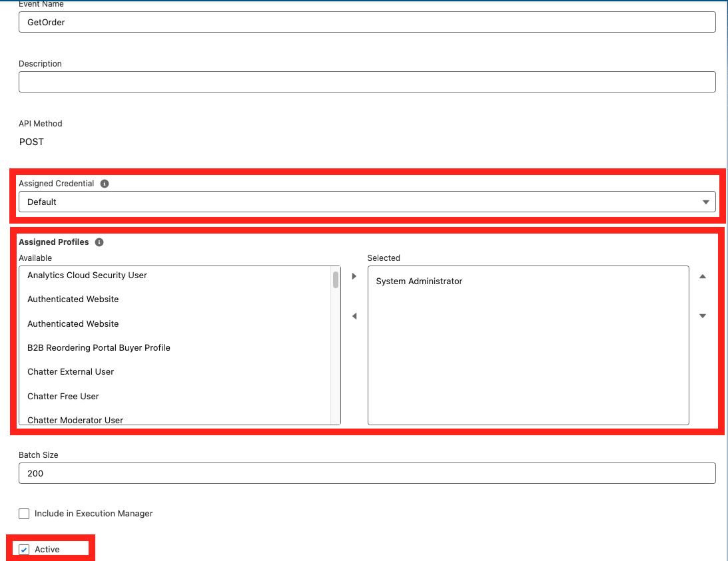Screen dimensions: 728x561
Task: Move selected profile down with down arrow
Action: (x=703, y=316)
